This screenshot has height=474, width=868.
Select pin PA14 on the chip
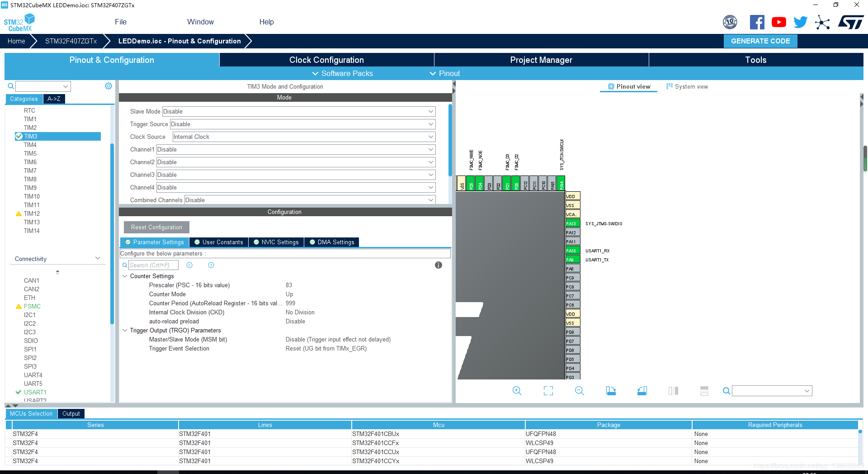561,184
